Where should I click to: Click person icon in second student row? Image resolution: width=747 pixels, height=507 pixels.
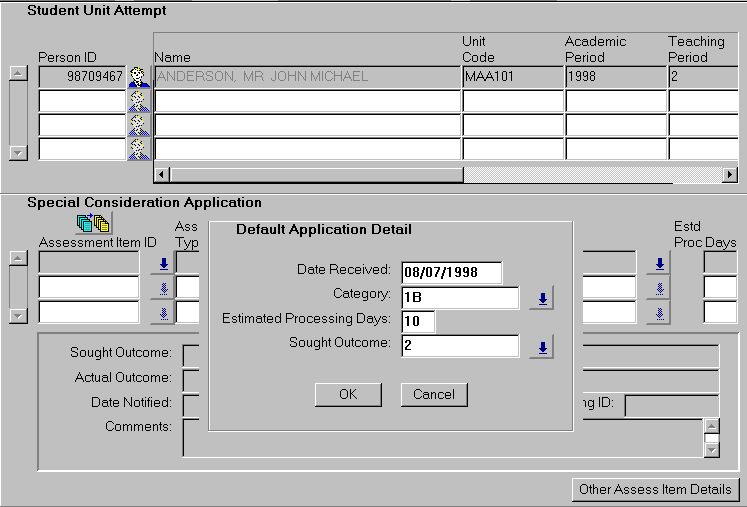pos(139,100)
